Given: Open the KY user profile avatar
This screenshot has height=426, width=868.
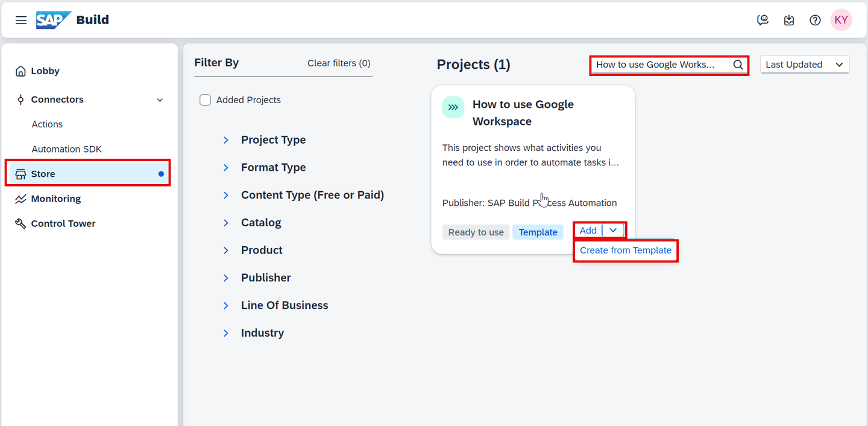Looking at the screenshot, I should pyautogui.click(x=841, y=20).
